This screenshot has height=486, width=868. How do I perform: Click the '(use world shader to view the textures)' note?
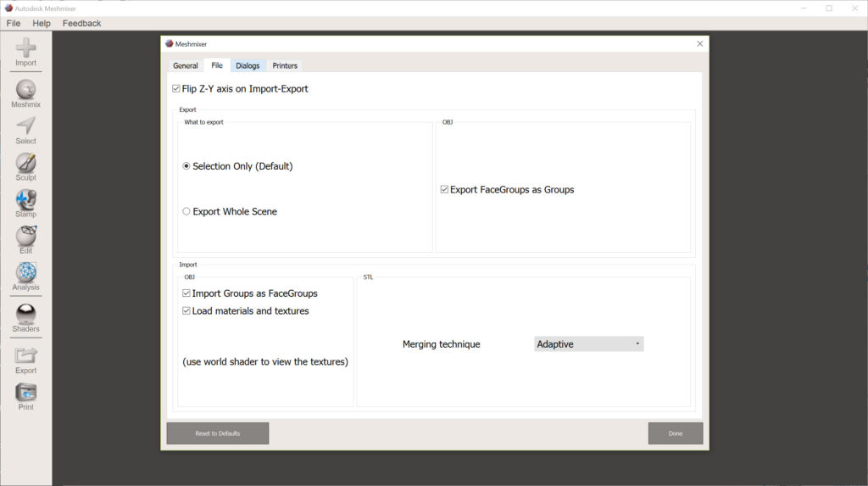pyautogui.click(x=265, y=362)
